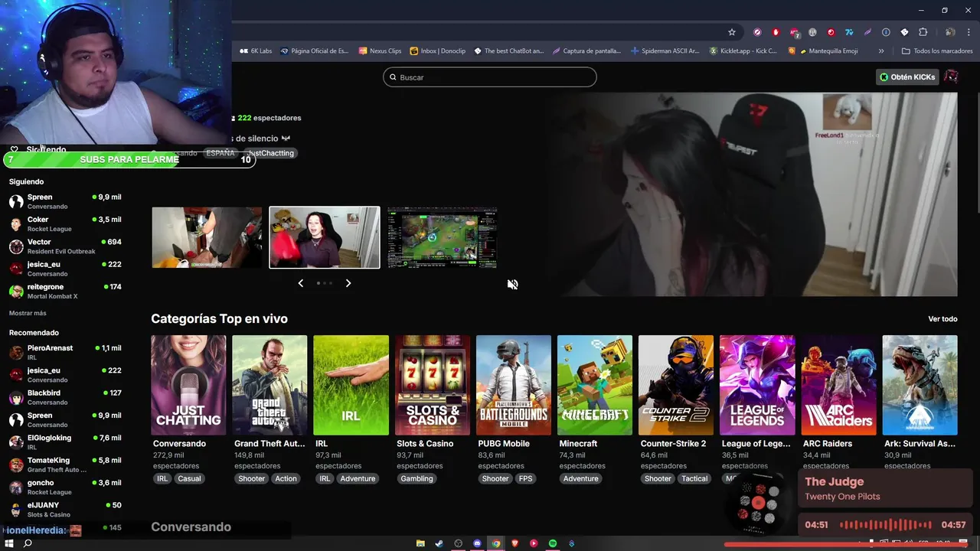
Task: Open the Chrome Extensions puzzle icon
Action: click(923, 32)
